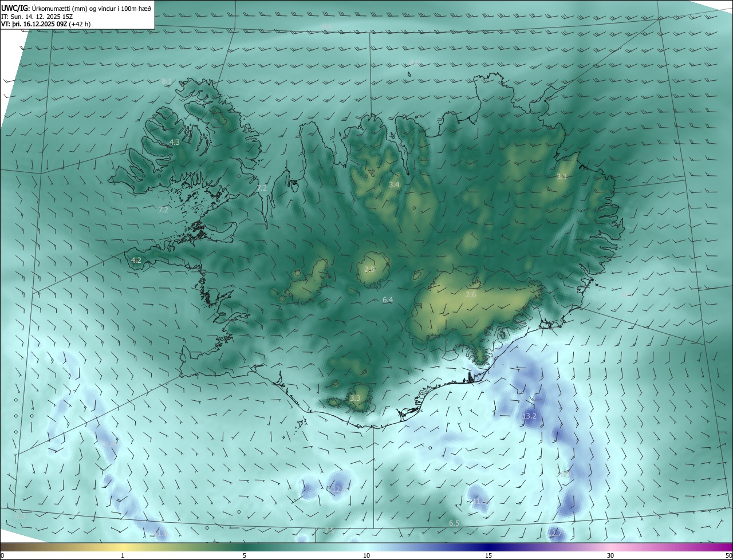This screenshot has height=560, width=733.
Task: Click the VT: þri. 16.12.2025 09Z timestamp
Action: [x=34, y=24]
